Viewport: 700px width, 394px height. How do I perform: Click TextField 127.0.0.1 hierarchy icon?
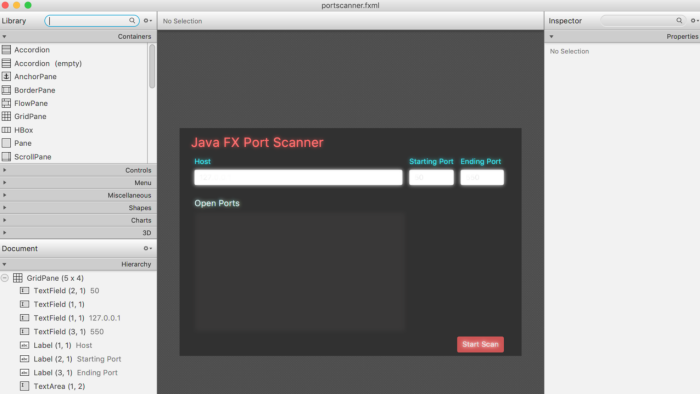coord(25,318)
